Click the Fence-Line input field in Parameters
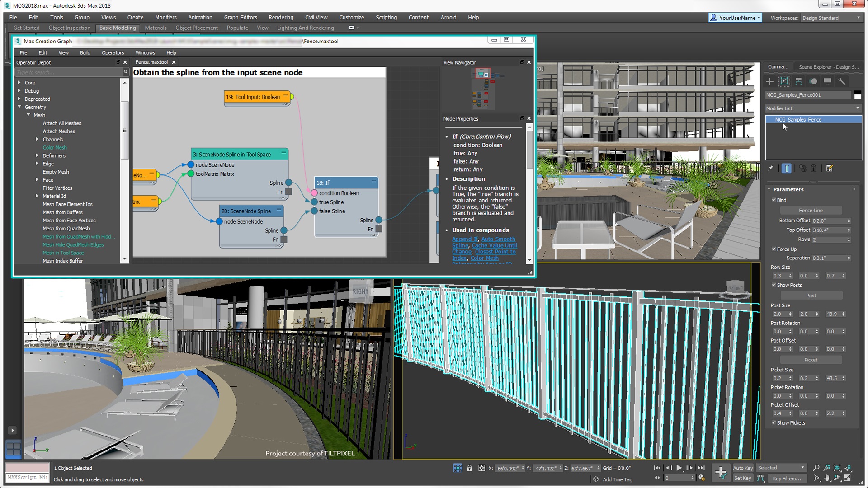The height and width of the screenshot is (488, 868). [811, 210]
